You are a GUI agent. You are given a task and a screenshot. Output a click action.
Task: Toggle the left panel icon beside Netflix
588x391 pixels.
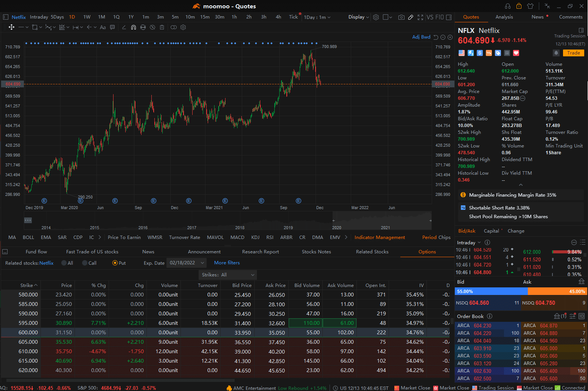(6, 17)
